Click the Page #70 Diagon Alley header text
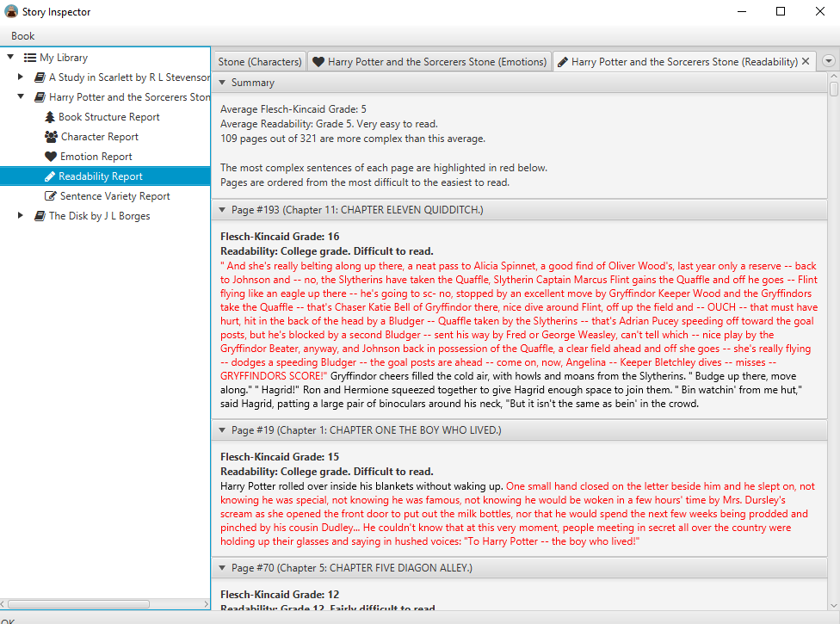 [x=352, y=568]
